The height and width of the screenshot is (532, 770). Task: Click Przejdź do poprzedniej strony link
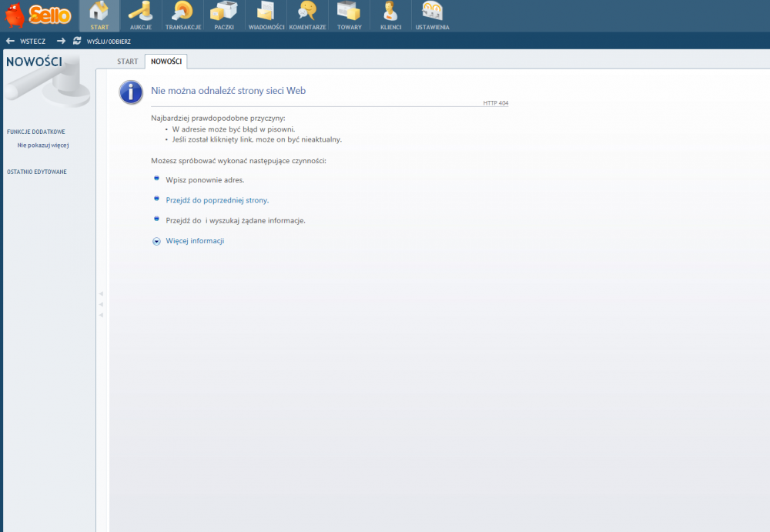216,200
